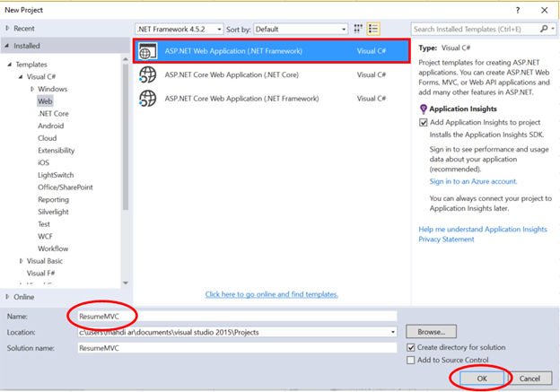Select the Reporting category
This screenshot has width=560, height=392.
tap(53, 199)
